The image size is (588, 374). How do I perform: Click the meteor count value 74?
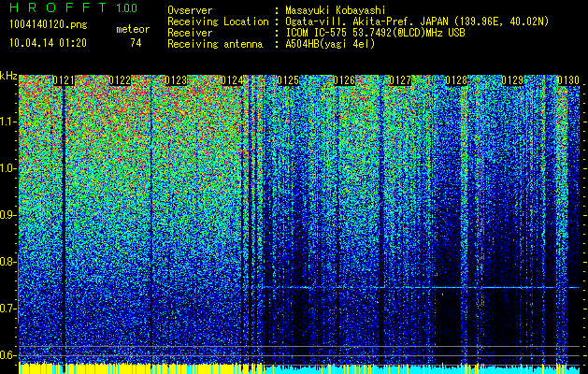[136, 43]
